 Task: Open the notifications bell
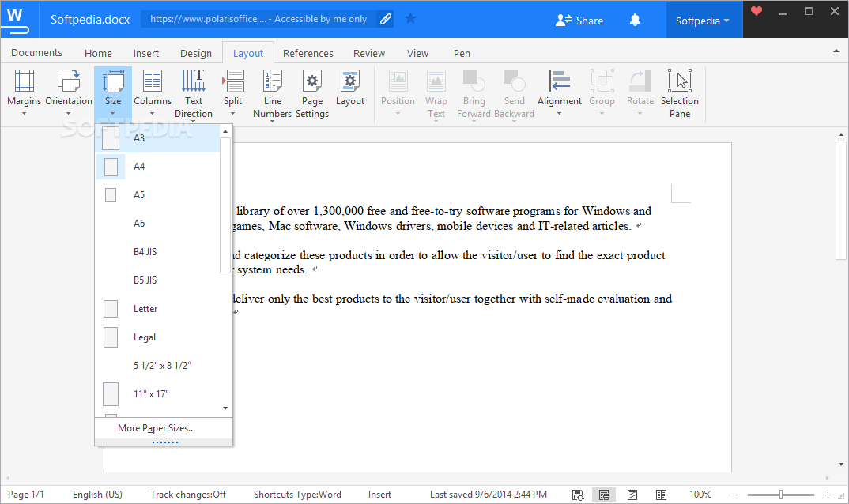(635, 20)
